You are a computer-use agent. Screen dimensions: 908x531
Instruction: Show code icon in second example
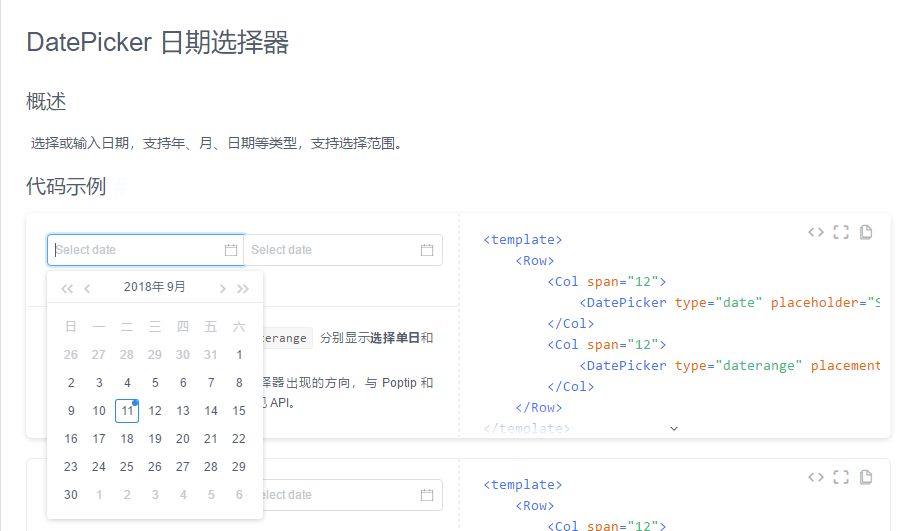816,477
